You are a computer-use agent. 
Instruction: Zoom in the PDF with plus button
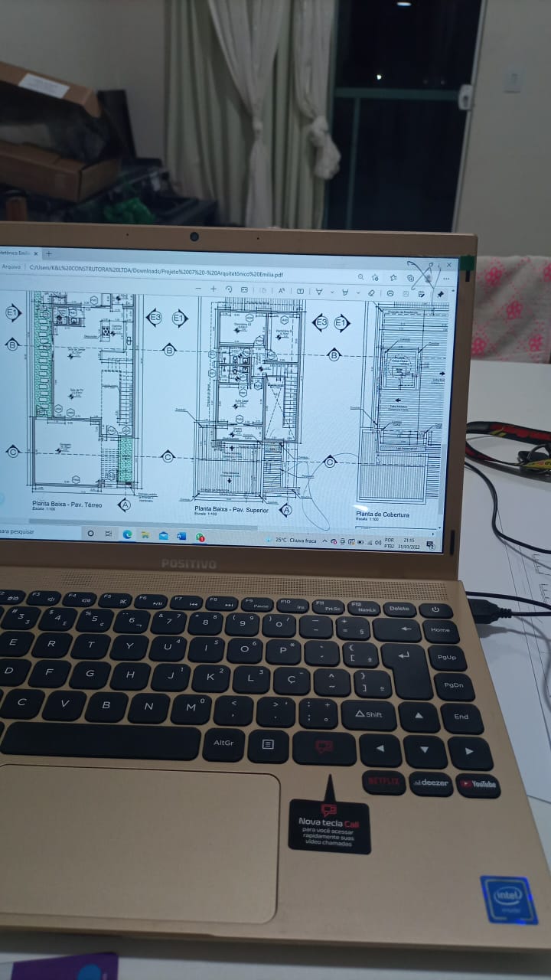(214, 289)
